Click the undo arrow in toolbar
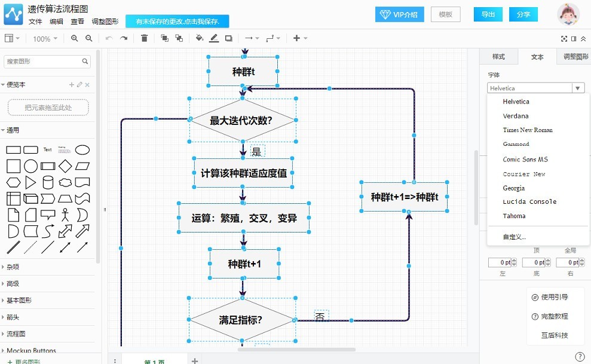 tap(109, 38)
